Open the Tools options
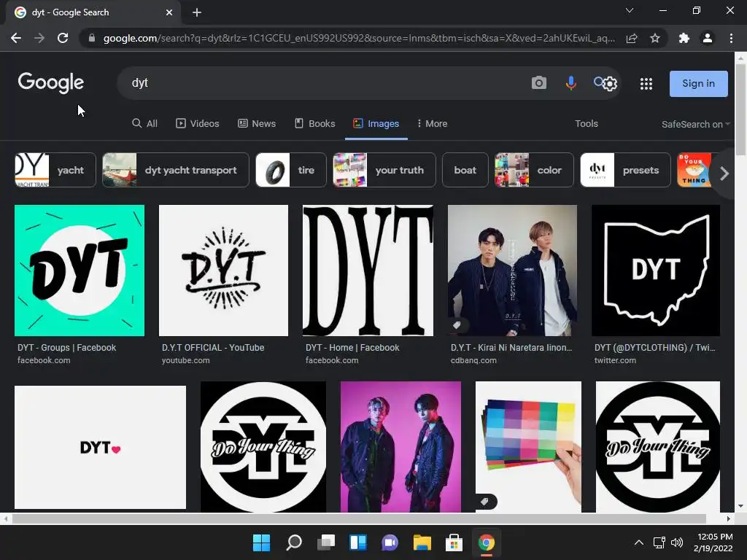This screenshot has height=560, width=747. (586, 123)
